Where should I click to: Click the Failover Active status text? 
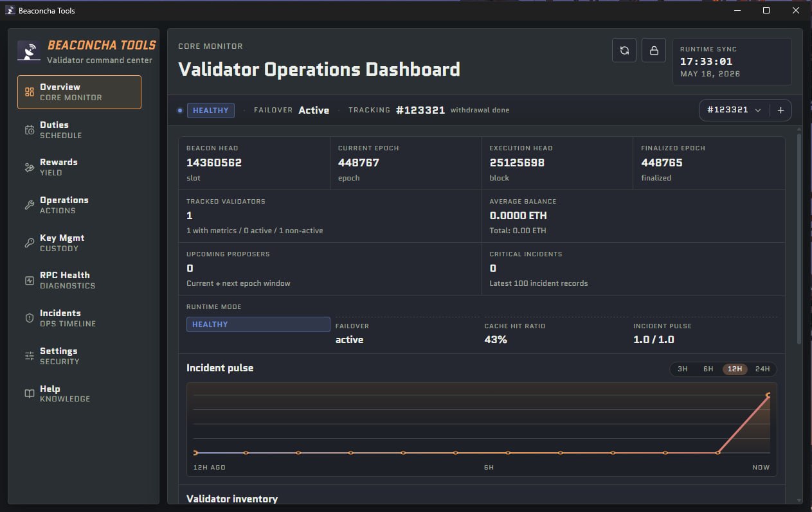pyautogui.click(x=314, y=110)
